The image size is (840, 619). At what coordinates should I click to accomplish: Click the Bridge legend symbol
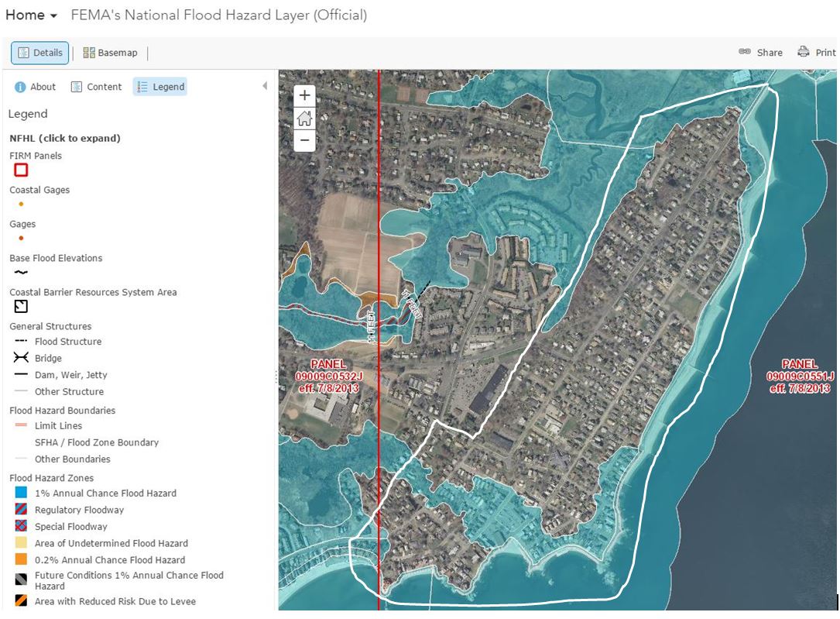[x=21, y=357]
